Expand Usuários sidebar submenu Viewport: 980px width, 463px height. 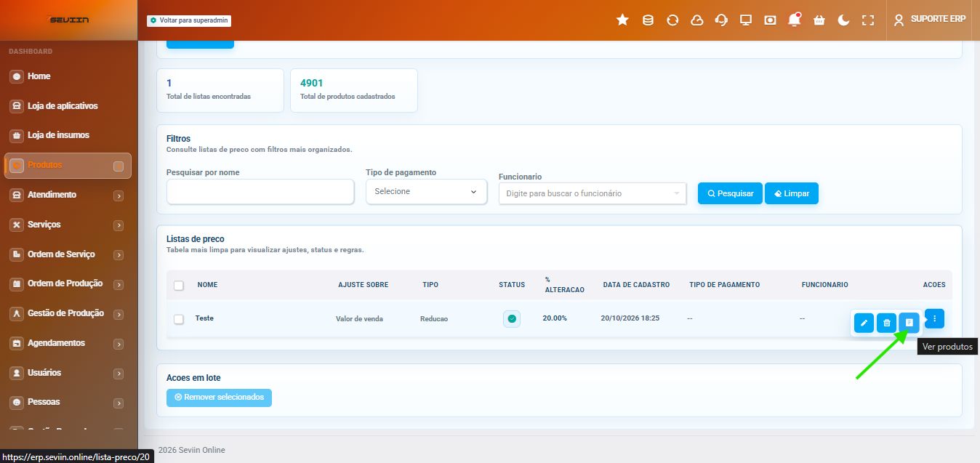(119, 374)
